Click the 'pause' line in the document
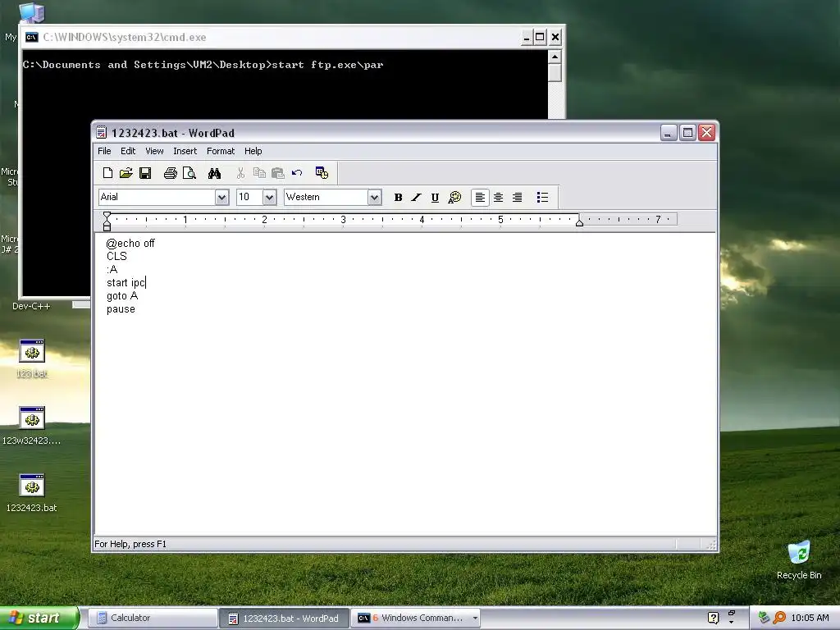Viewport: 840px width, 630px height. tap(121, 309)
